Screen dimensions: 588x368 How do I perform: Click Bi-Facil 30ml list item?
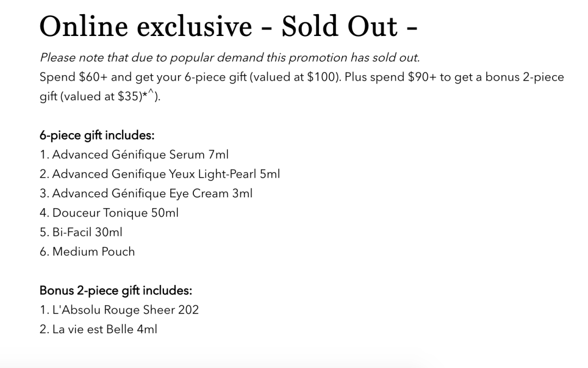click(81, 232)
